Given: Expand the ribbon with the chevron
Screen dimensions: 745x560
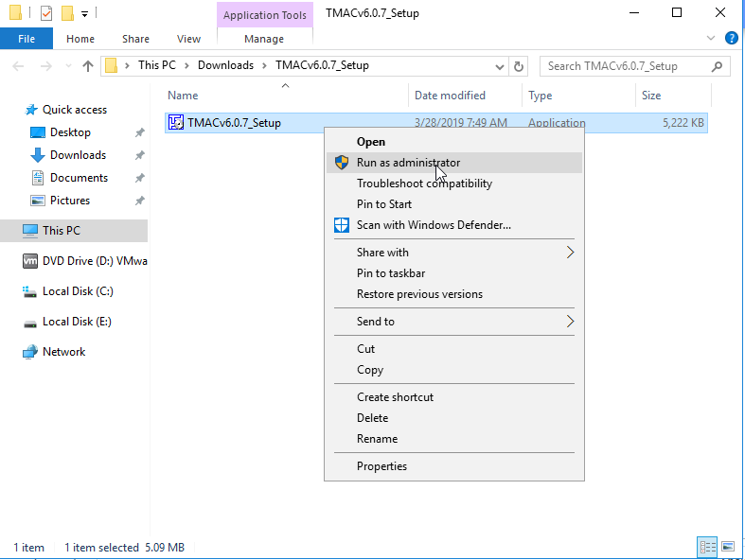Looking at the screenshot, I should click(x=711, y=38).
